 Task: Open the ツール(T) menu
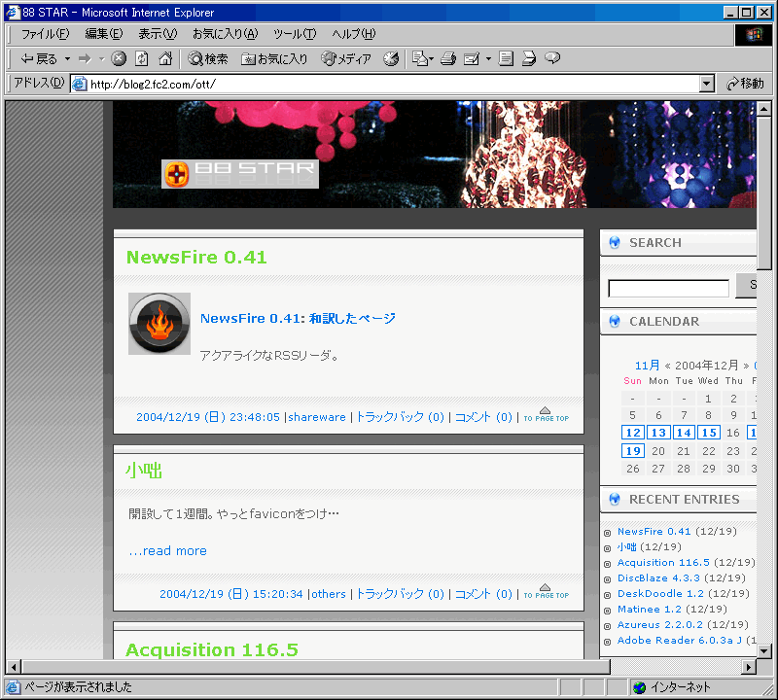pyautogui.click(x=295, y=34)
